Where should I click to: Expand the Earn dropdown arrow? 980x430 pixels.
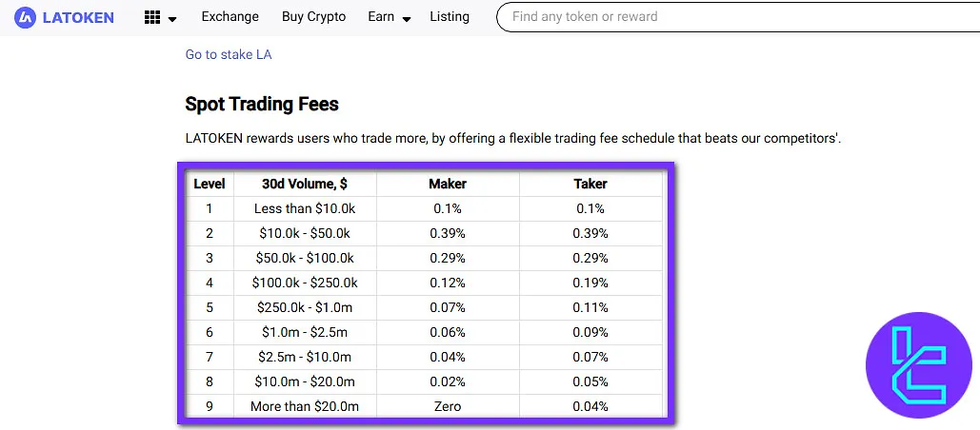[407, 19]
